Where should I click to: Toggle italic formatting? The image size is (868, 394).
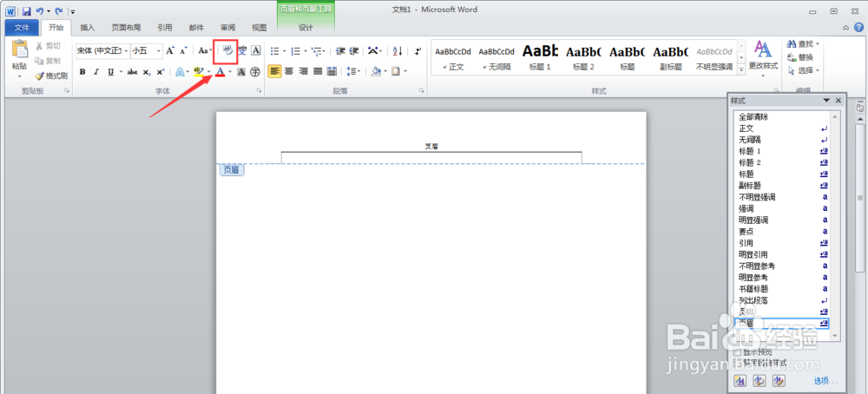click(x=96, y=71)
